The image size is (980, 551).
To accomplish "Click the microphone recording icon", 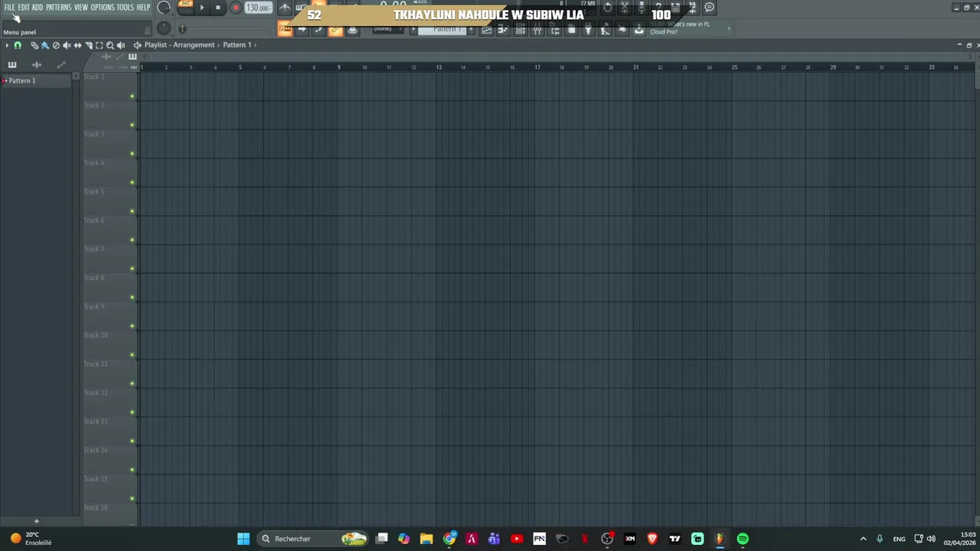I will coord(641,7).
